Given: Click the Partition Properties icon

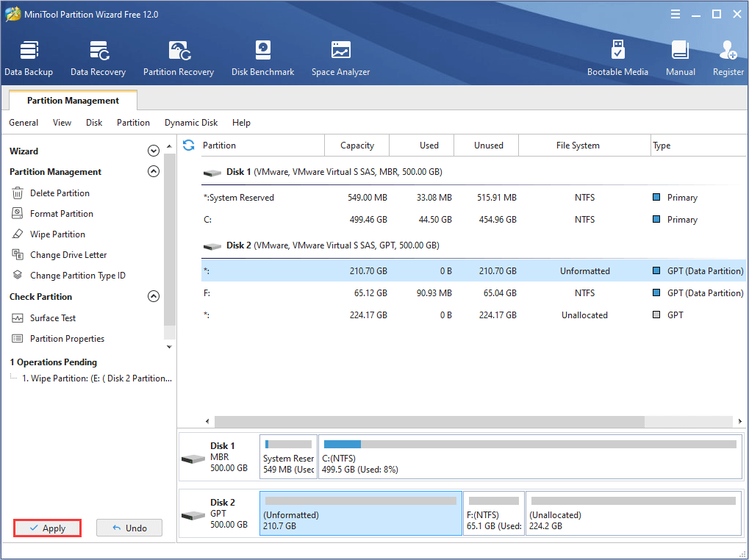Looking at the screenshot, I should (18, 339).
